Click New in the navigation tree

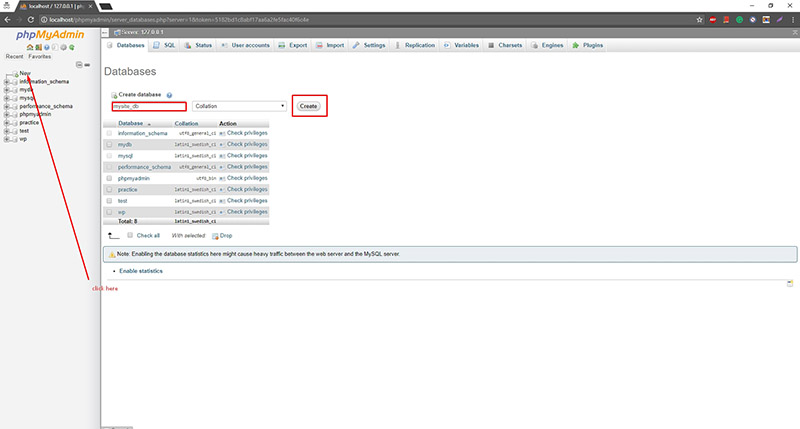coord(25,73)
